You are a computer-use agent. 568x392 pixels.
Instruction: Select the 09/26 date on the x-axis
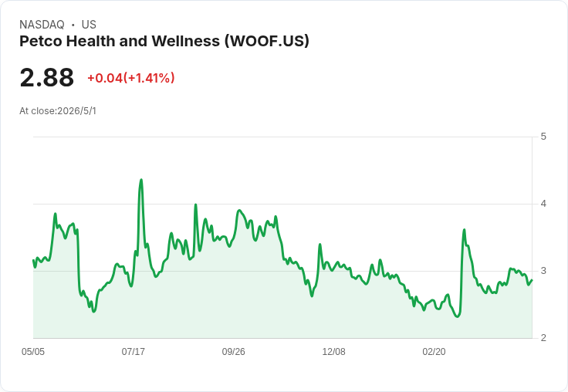click(x=233, y=351)
